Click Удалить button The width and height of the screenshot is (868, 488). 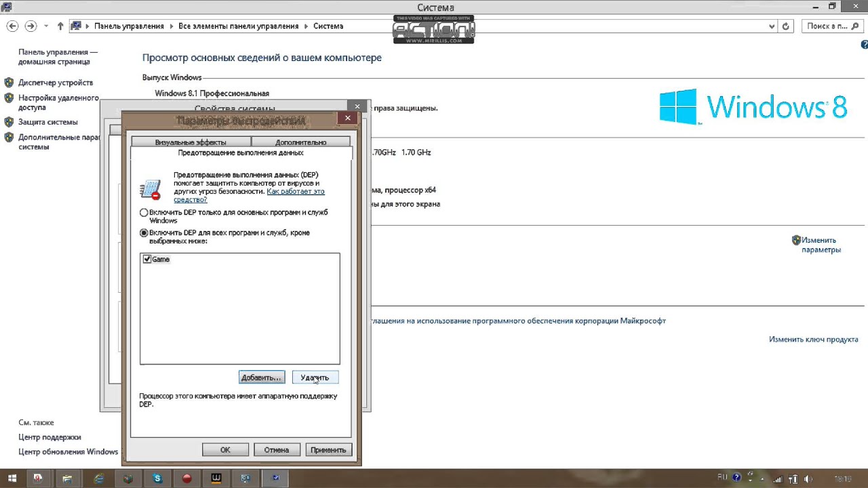point(315,378)
